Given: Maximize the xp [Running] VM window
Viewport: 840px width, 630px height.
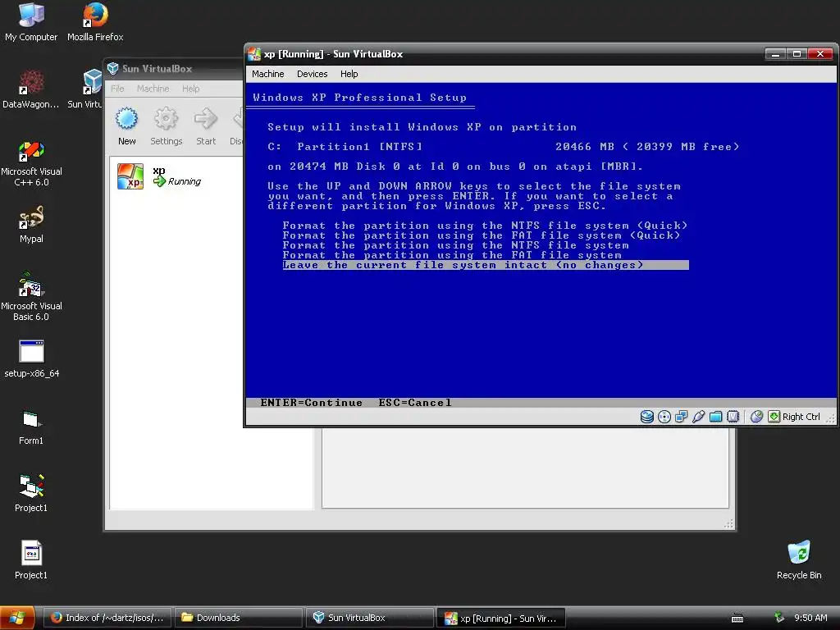Looking at the screenshot, I should coord(797,54).
